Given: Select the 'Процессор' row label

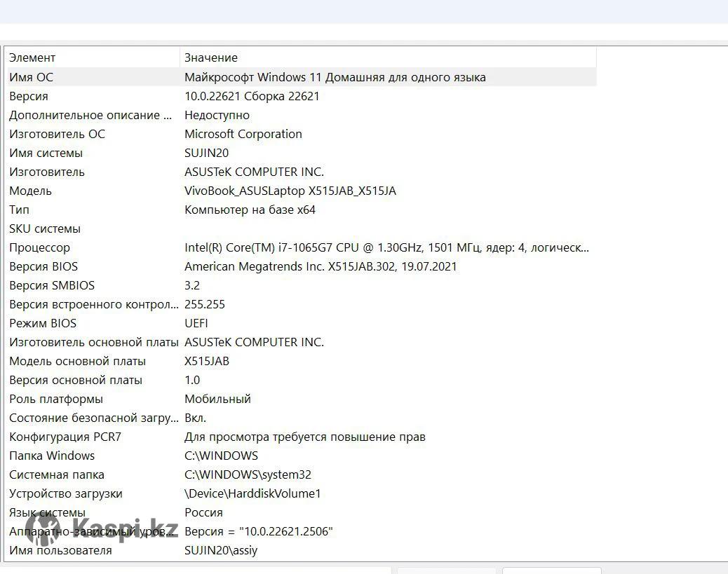Looking at the screenshot, I should click(39, 248).
